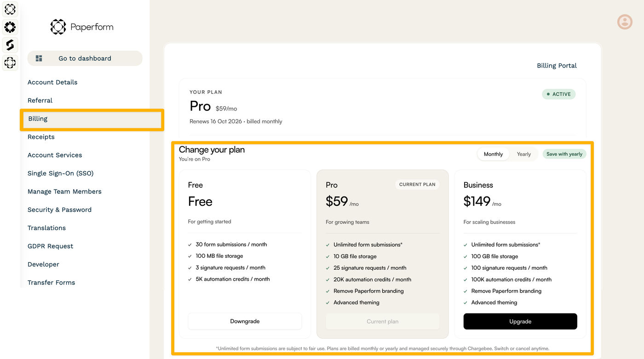Screen dimensions: 644x359
Task: Click the large Free price text
Action: coord(200,202)
